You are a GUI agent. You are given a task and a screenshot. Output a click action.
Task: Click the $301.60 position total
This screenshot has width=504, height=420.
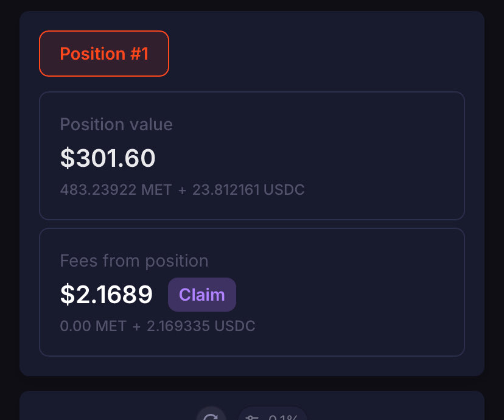click(x=108, y=158)
